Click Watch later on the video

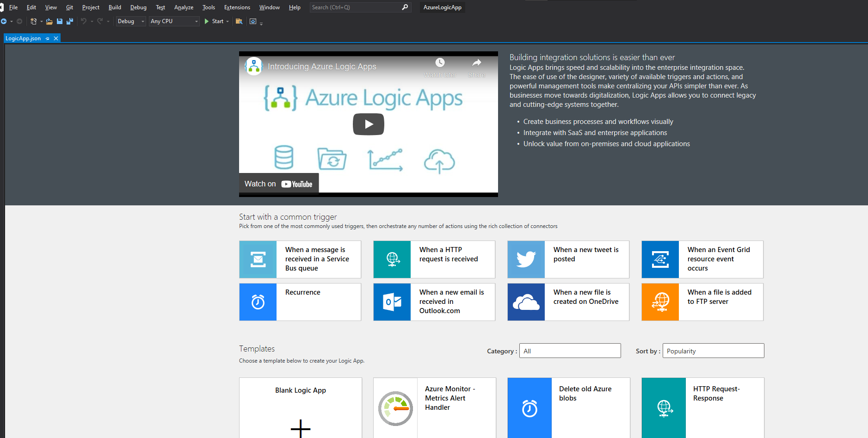tap(440, 68)
